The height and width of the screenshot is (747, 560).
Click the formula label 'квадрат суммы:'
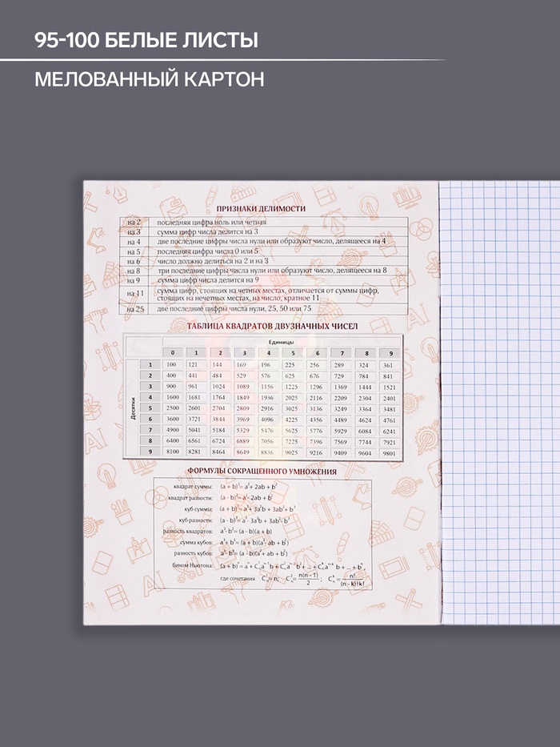[194, 487]
